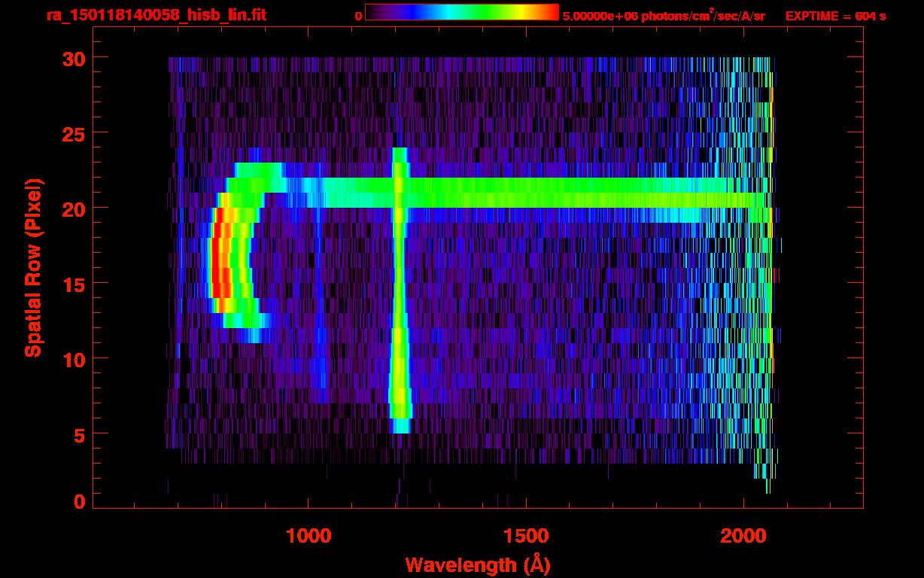The height and width of the screenshot is (578, 924).
Task: Click the 1000 wavelength tick label
Action: tap(309, 536)
